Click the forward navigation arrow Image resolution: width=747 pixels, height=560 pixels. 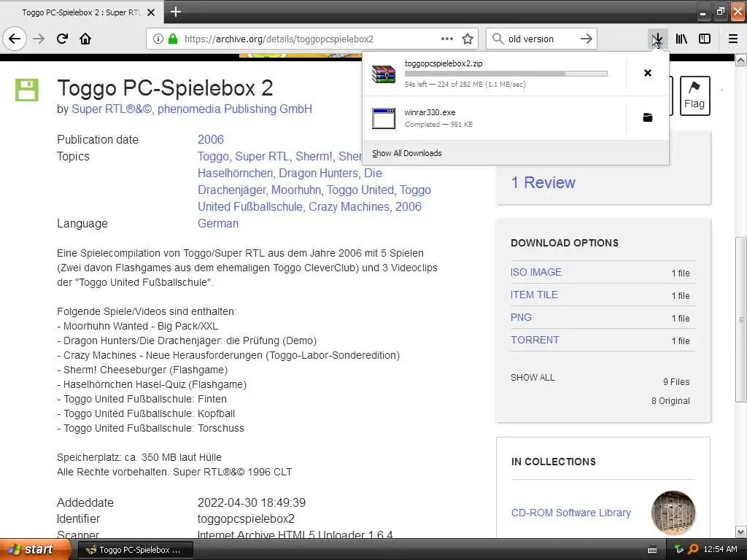click(x=39, y=39)
